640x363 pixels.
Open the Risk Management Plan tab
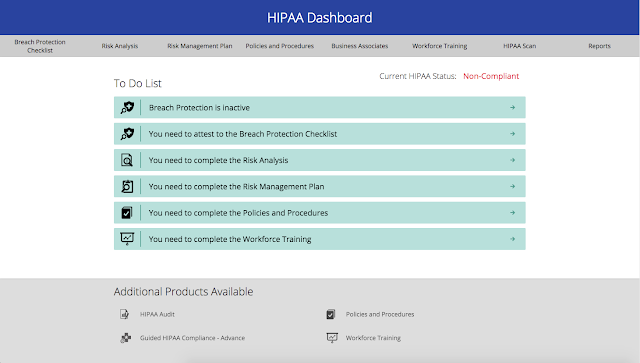pos(200,46)
